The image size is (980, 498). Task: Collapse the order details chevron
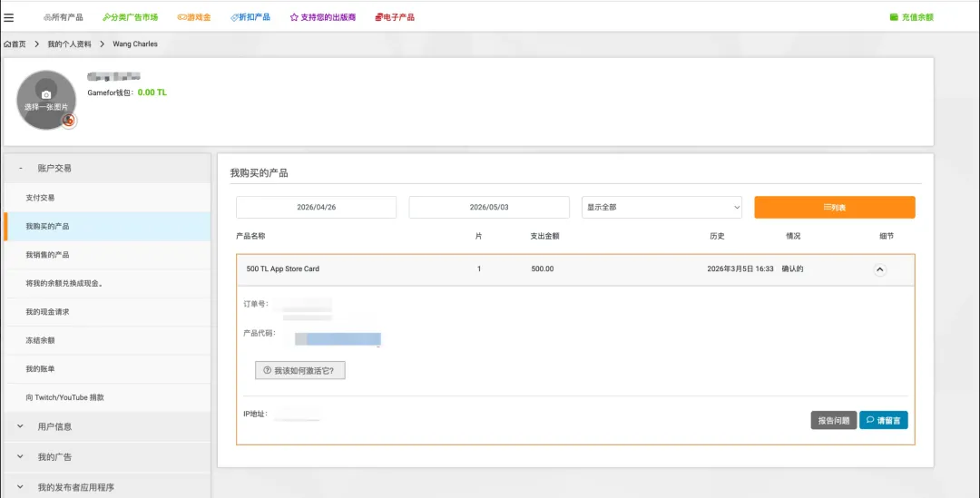pyautogui.click(x=879, y=270)
